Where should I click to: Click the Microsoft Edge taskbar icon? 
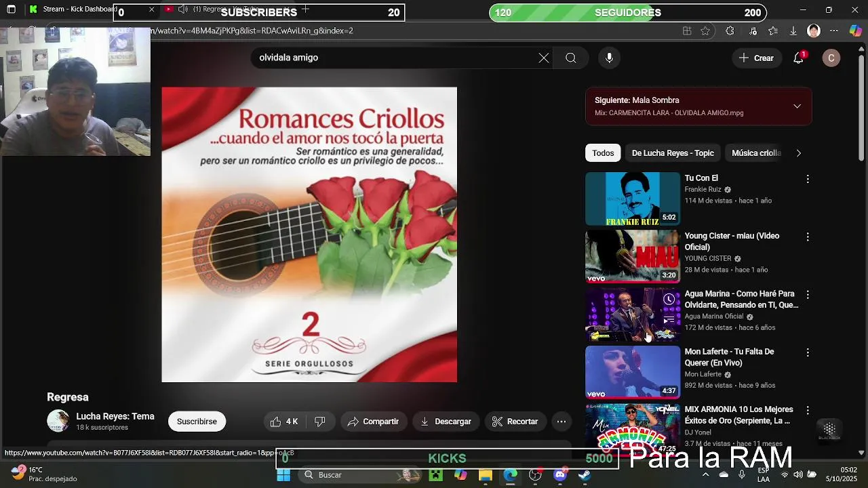(510, 475)
